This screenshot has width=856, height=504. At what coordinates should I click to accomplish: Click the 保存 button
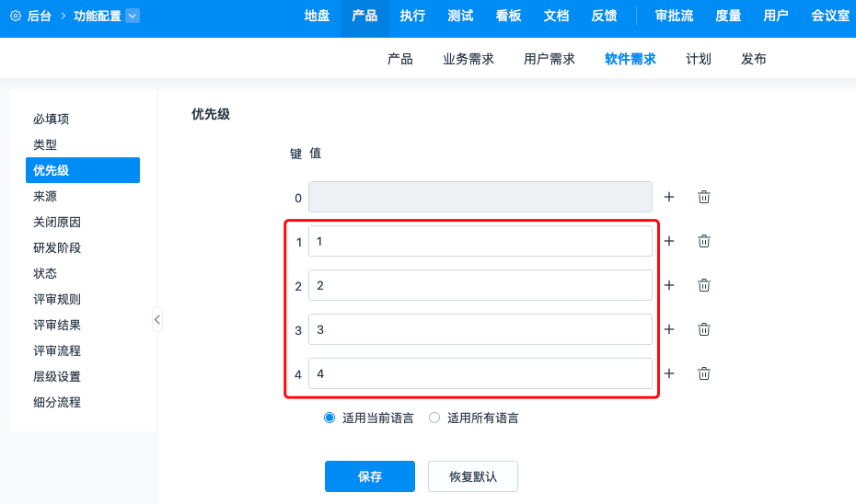[x=369, y=476]
